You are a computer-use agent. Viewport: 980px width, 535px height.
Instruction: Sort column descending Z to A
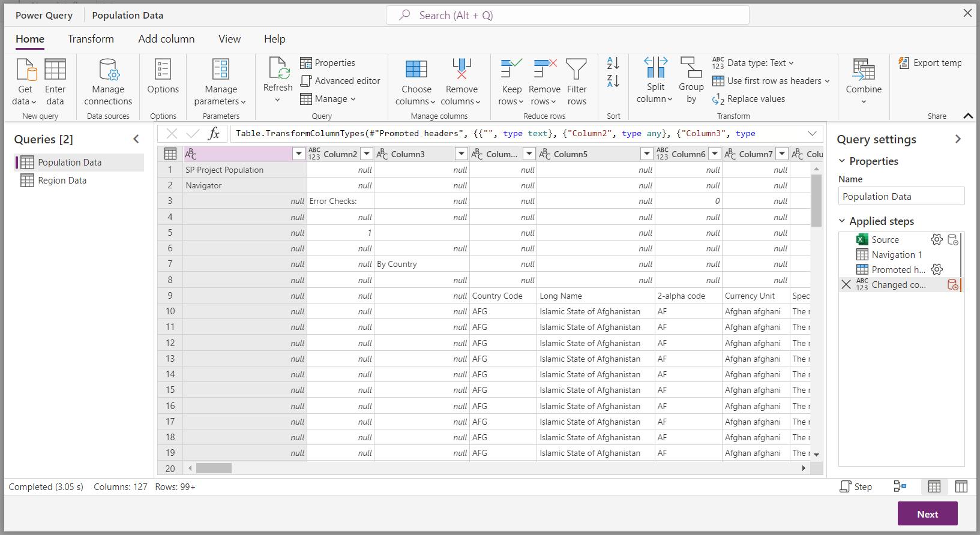pos(613,81)
